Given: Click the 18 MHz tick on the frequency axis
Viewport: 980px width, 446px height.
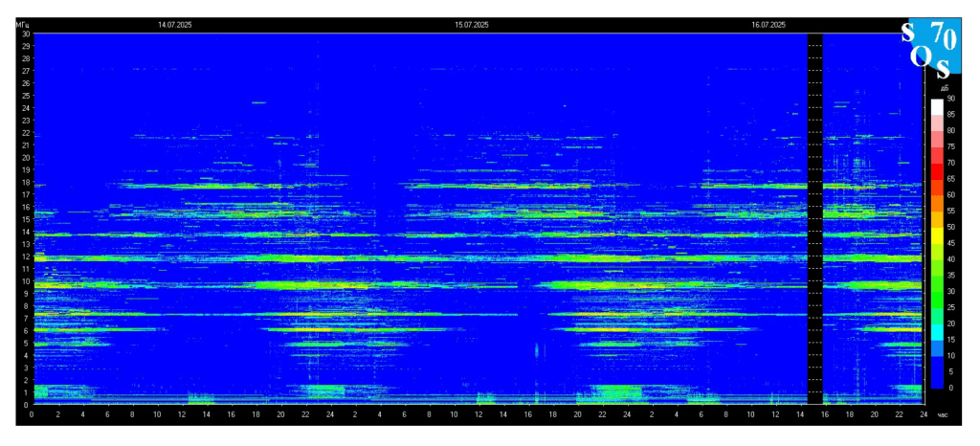Looking at the screenshot, I should point(26,183).
